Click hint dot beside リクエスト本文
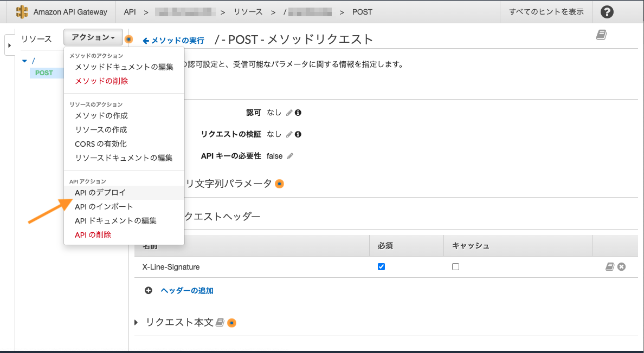The image size is (644, 353). point(231,323)
